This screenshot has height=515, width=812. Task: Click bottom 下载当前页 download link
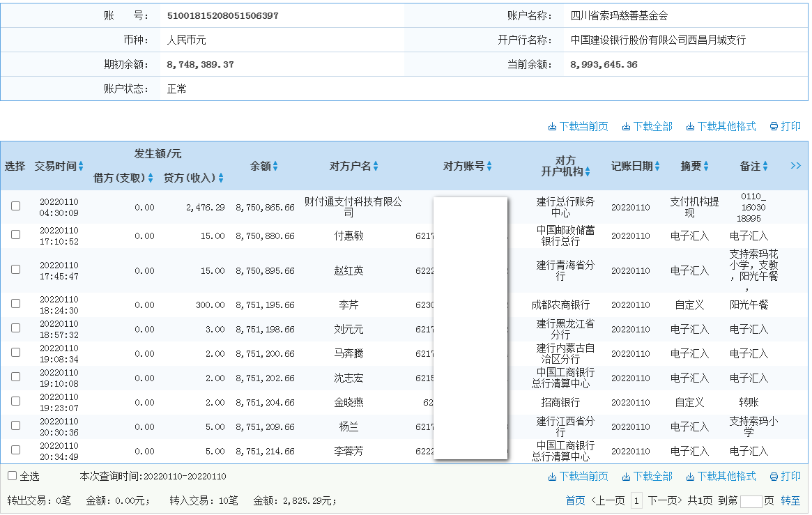point(578,477)
